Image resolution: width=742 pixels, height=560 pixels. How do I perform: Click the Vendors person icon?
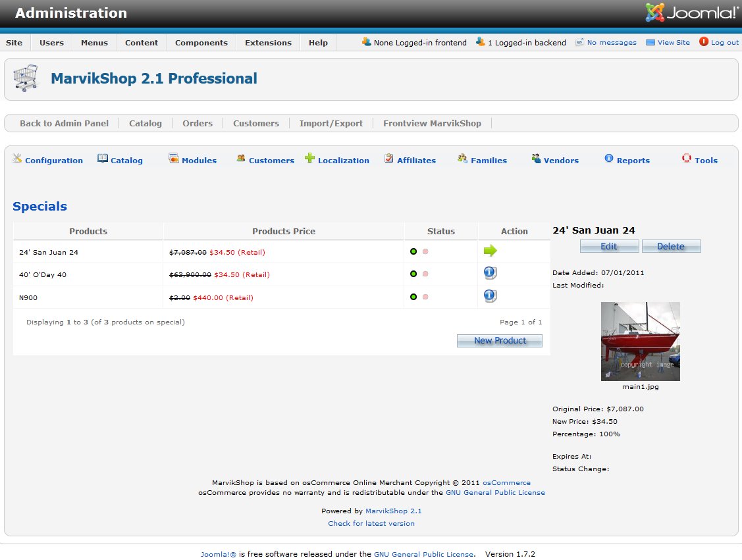[x=536, y=159]
